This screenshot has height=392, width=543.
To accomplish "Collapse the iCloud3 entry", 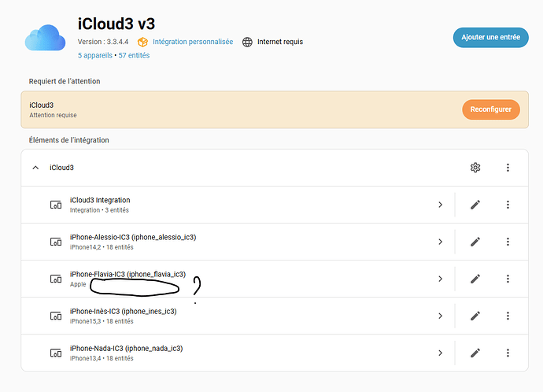I will (35, 168).
